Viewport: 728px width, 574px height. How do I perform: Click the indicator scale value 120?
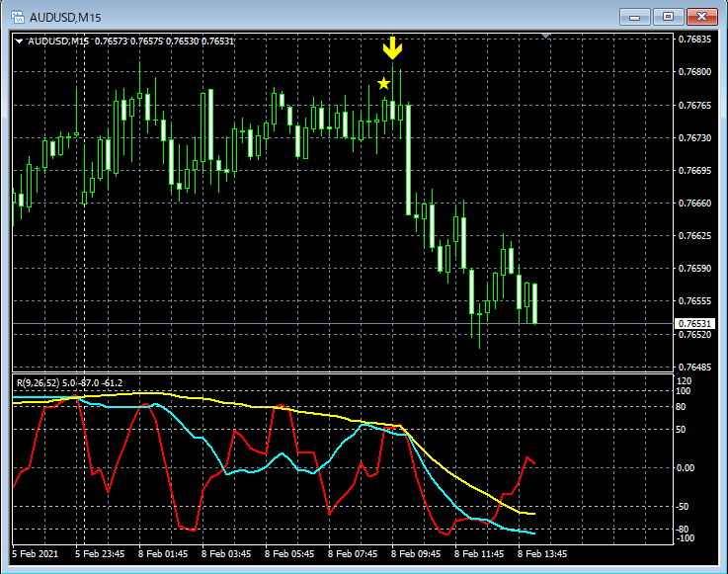(685, 380)
